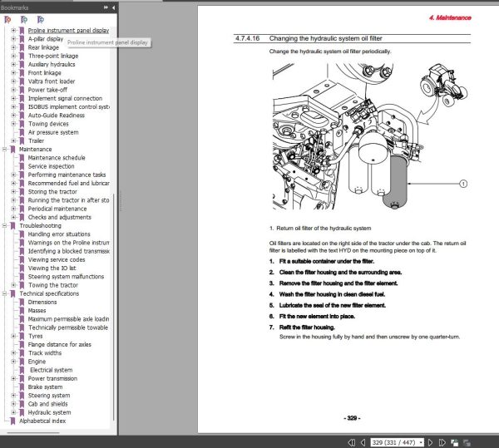Click the Bookmarks panel horizontal scrollbar
This screenshot has width=499, height=448.
click(x=33, y=432)
